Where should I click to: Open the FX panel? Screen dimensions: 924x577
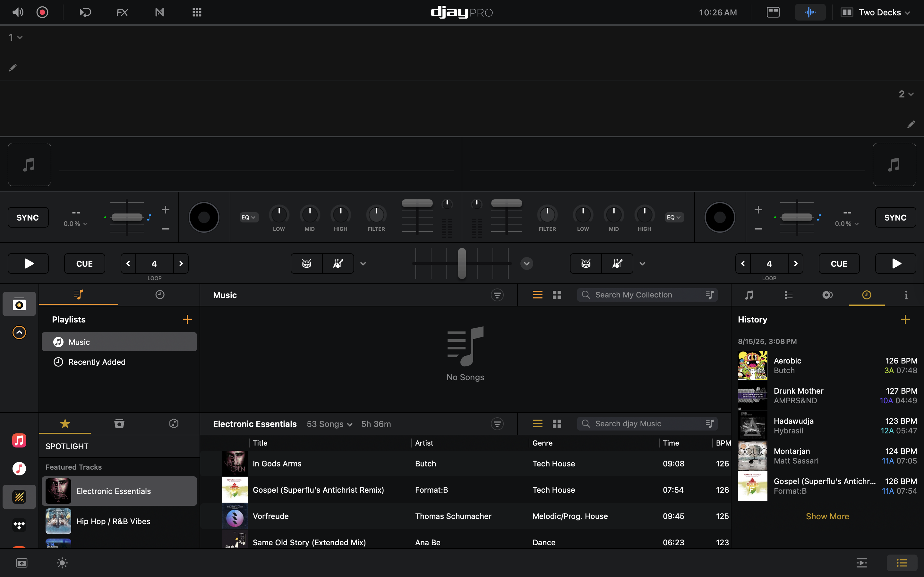click(x=122, y=12)
